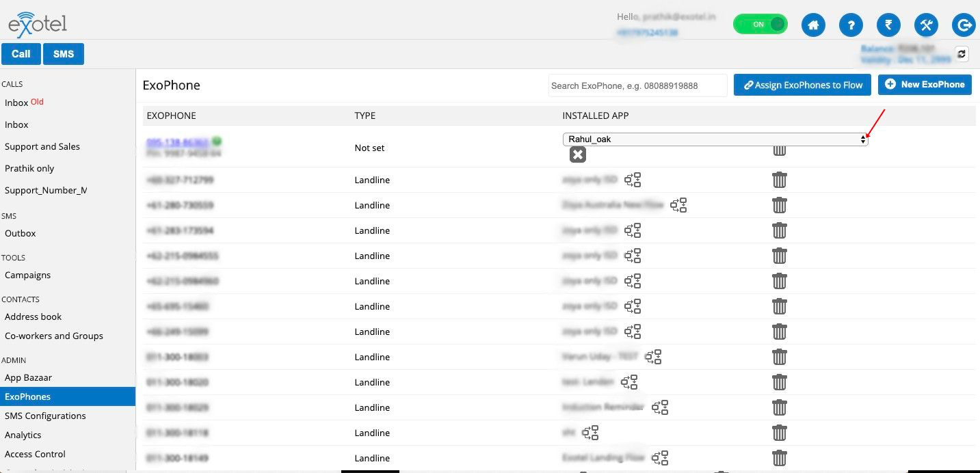Open the Address book

(x=34, y=316)
